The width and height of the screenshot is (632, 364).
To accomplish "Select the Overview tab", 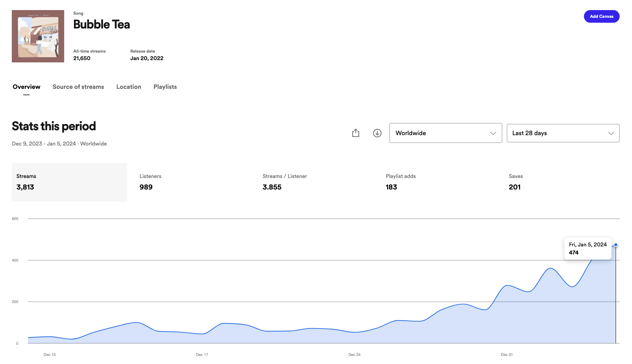I will click(26, 87).
